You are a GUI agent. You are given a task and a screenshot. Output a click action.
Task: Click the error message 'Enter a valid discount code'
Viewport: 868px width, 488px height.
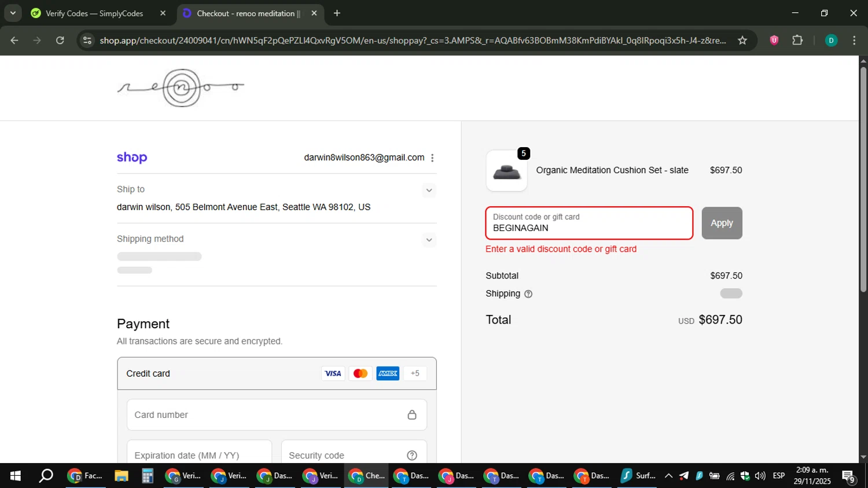[561, 249]
